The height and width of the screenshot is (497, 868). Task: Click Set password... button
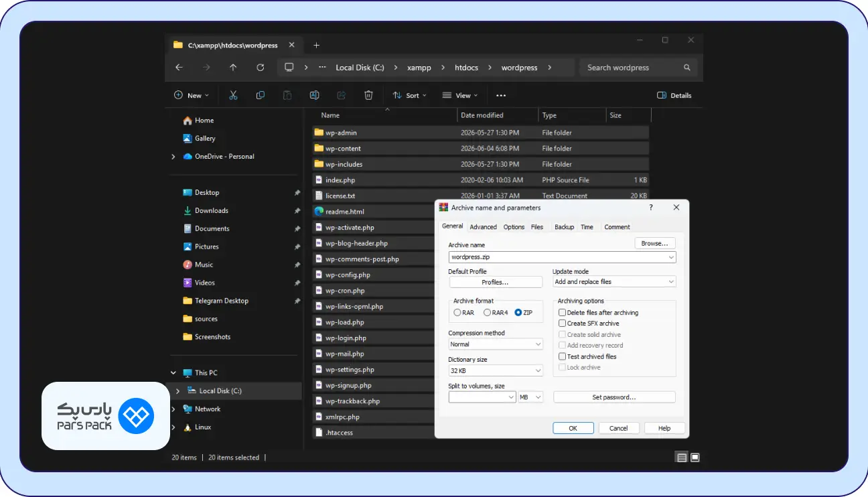tap(614, 397)
